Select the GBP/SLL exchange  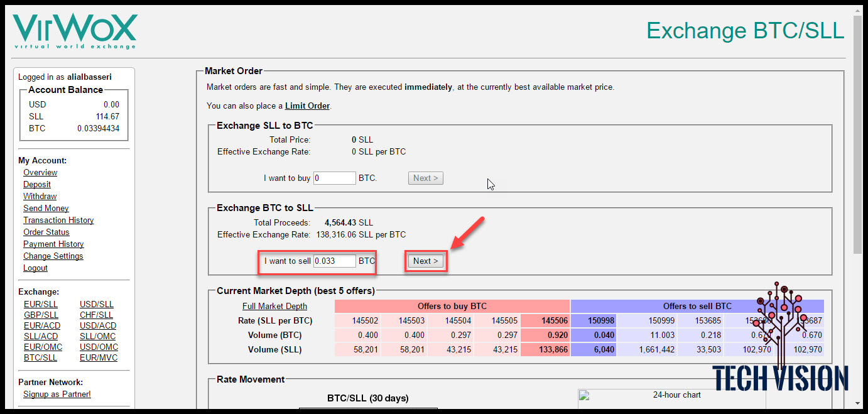point(41,315)
